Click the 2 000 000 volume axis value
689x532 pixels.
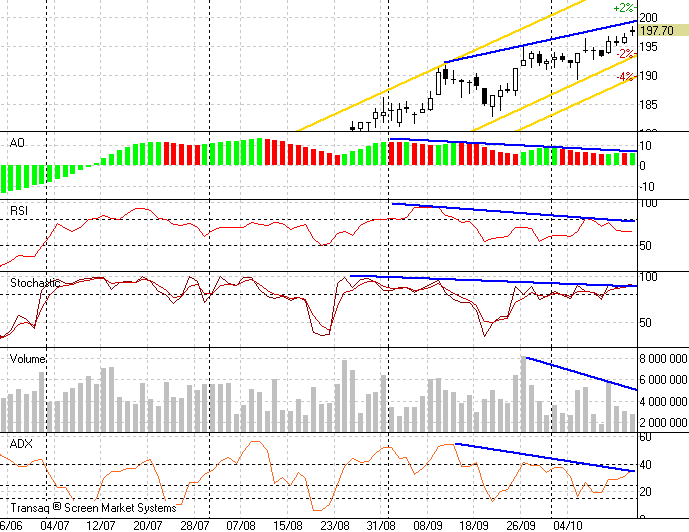(x=663, y=423)
